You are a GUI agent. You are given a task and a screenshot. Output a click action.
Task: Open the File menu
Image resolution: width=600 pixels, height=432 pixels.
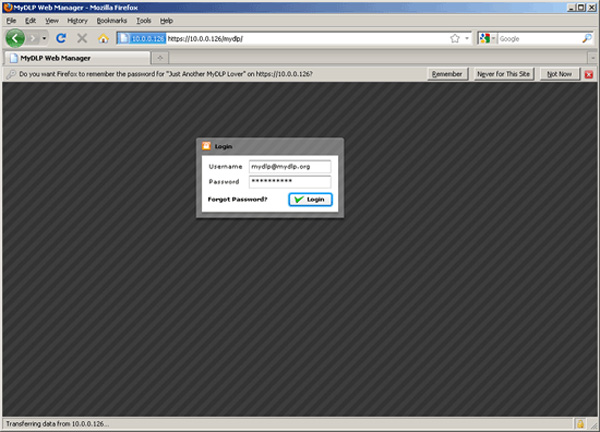[11, 21]
